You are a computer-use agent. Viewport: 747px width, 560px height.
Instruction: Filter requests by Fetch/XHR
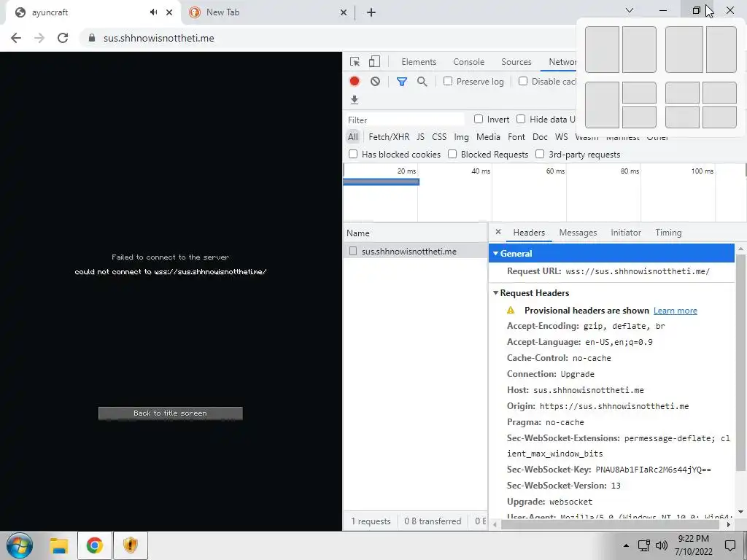click(x=389, y=137)
